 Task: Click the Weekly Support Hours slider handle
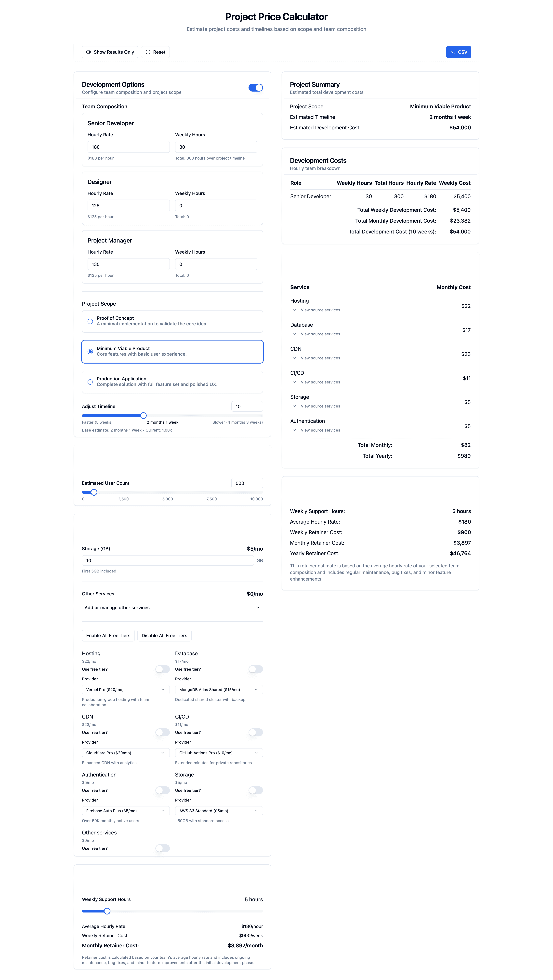tap(107, 911)
